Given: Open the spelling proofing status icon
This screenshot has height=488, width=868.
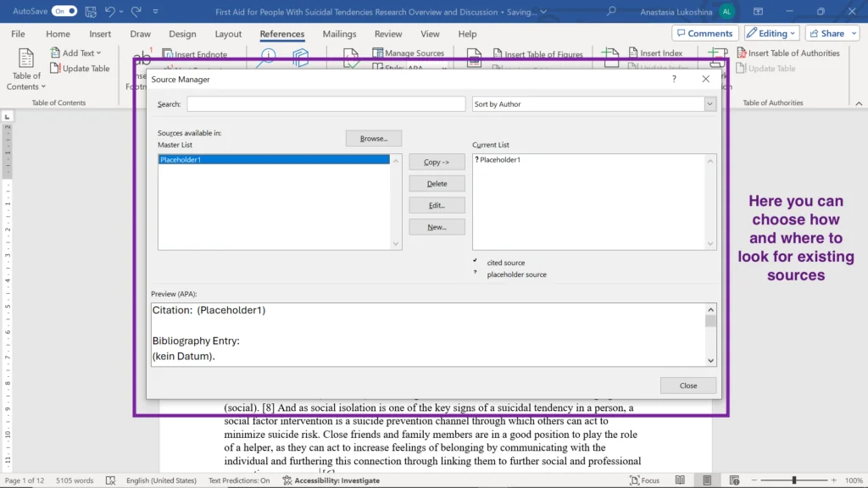Looking at the screenshot, I should coord(111,480).
